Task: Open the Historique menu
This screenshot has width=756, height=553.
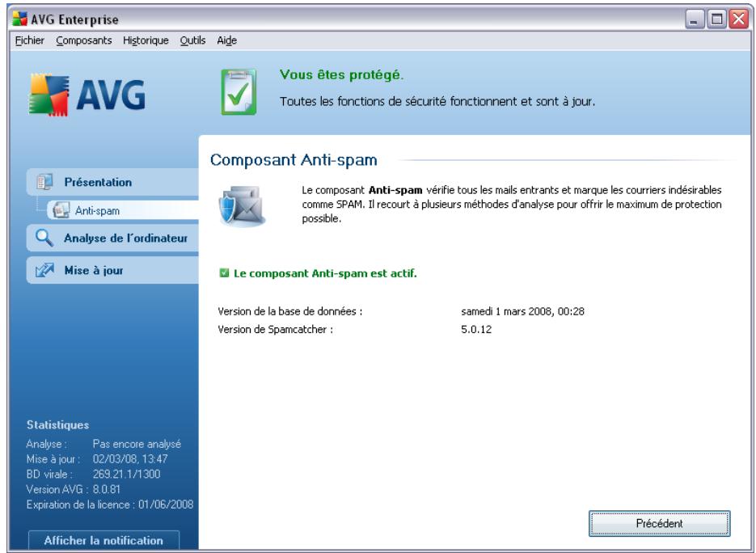Action: click(x=146, y=40)
